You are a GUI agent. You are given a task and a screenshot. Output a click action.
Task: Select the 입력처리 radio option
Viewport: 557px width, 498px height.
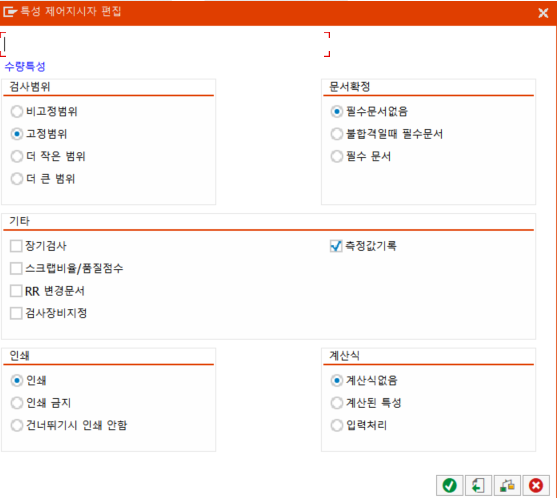tap(336, 425)
